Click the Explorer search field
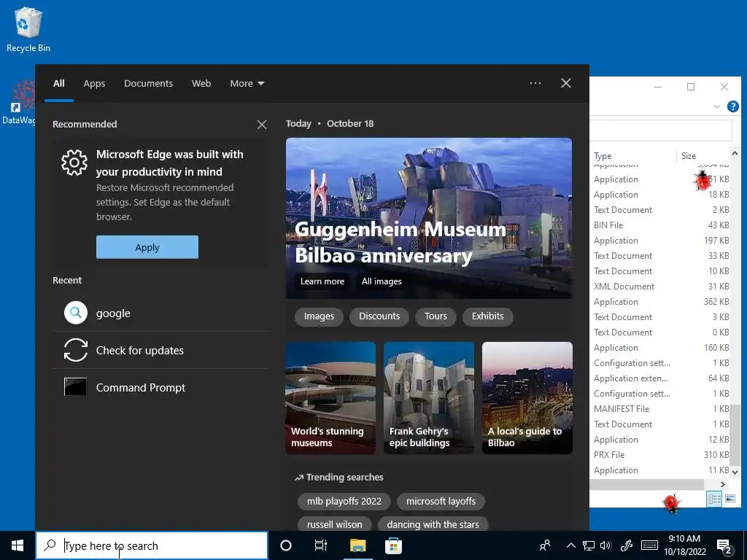747x560 pixels. point(661,130)
